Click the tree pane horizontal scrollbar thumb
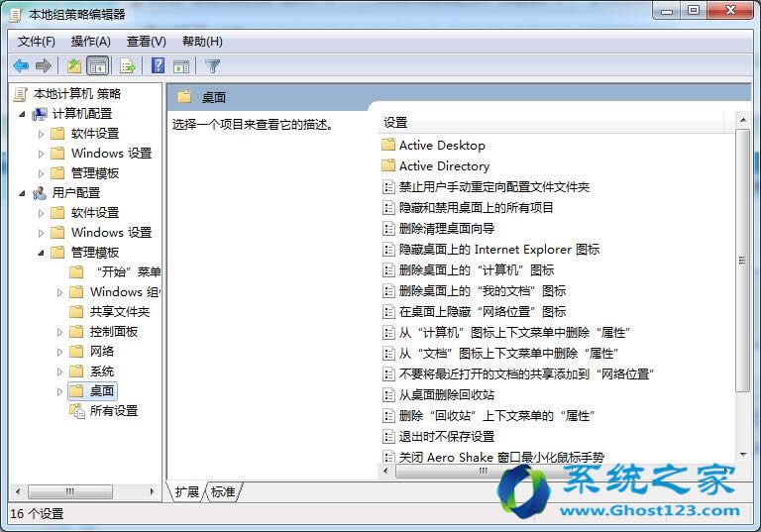 [70, 491]
